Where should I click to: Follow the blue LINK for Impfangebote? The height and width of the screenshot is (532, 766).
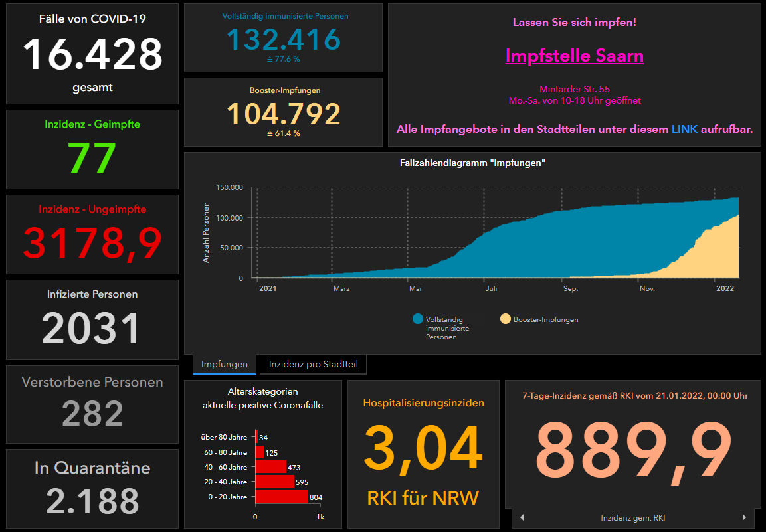(x=685, y=130)
